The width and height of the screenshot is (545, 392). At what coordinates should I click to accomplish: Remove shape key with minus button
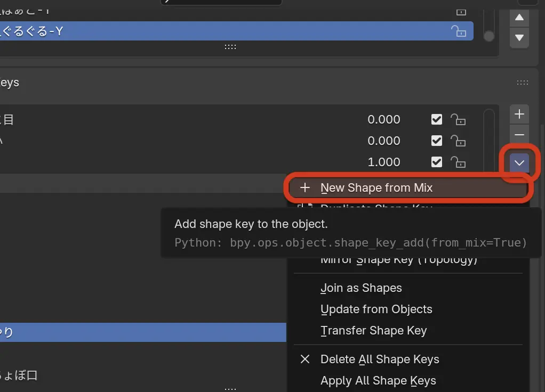[x=519, y=135]
